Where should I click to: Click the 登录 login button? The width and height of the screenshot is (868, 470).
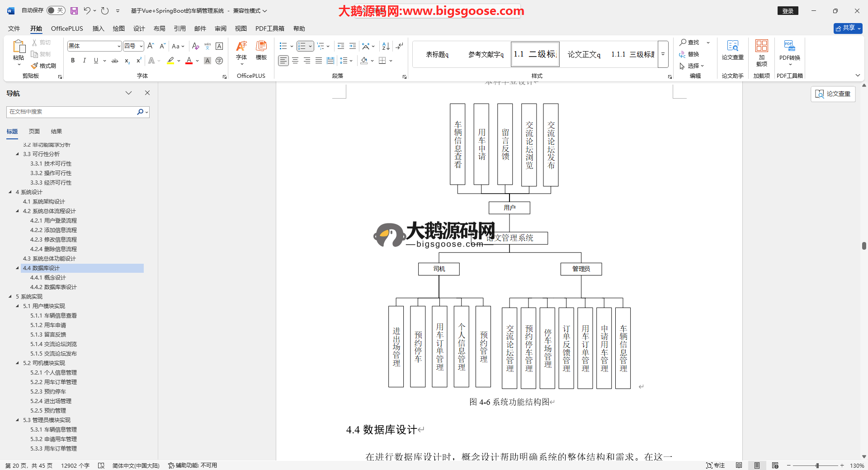788,11
